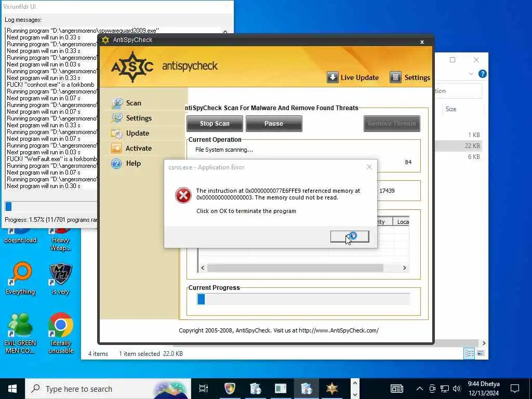This screenshot has width=532, height=399.
Task: Click the AntiSpyCheck star taskbar icon
Action: (x=332, y=389)
